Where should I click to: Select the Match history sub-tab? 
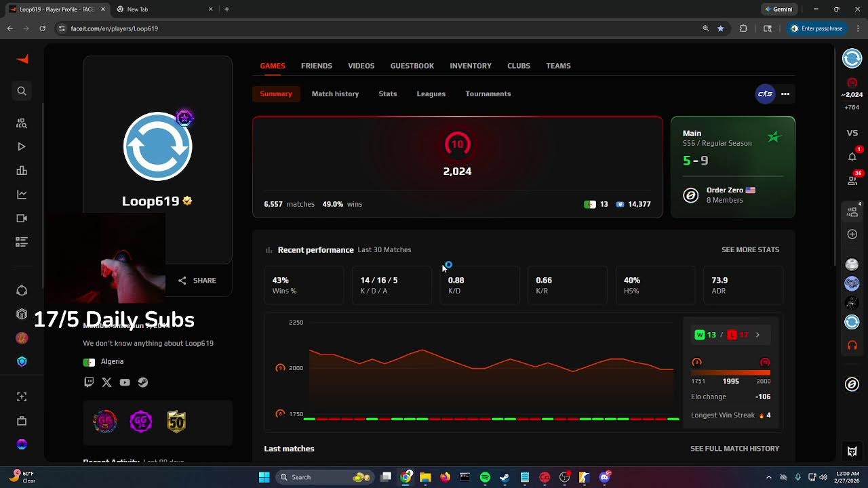pos(335,94)
